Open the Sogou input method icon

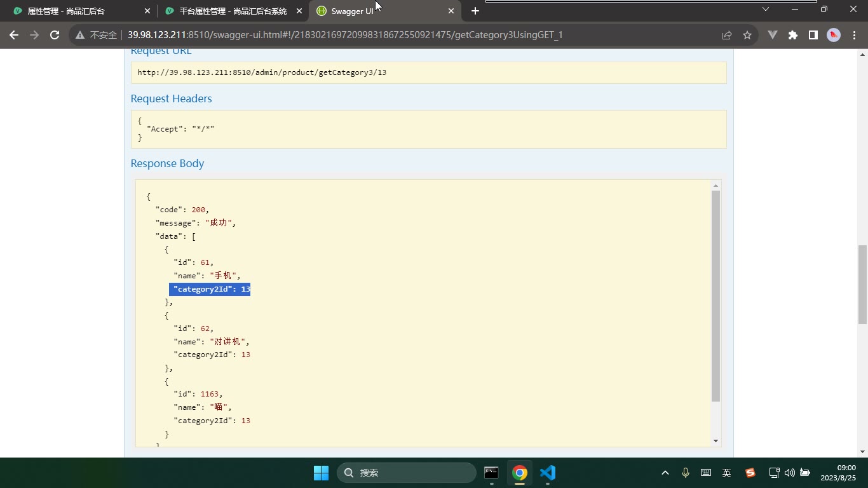(x=750, y=473)
